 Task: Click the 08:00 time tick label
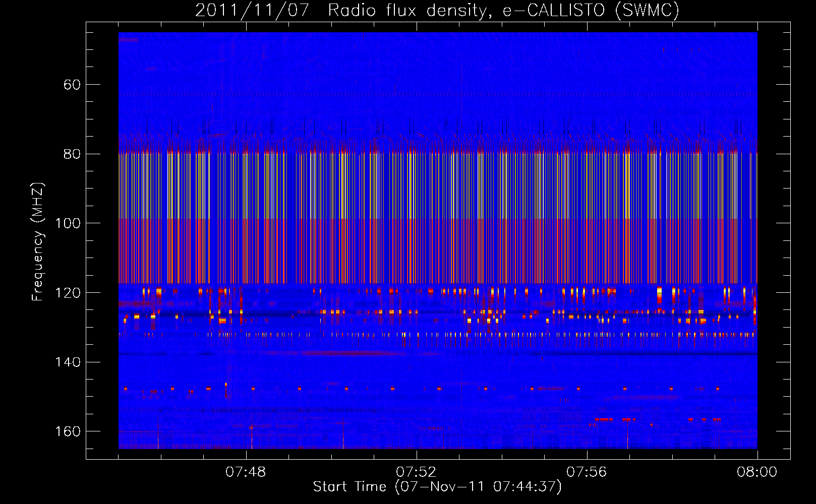[757, 472]
